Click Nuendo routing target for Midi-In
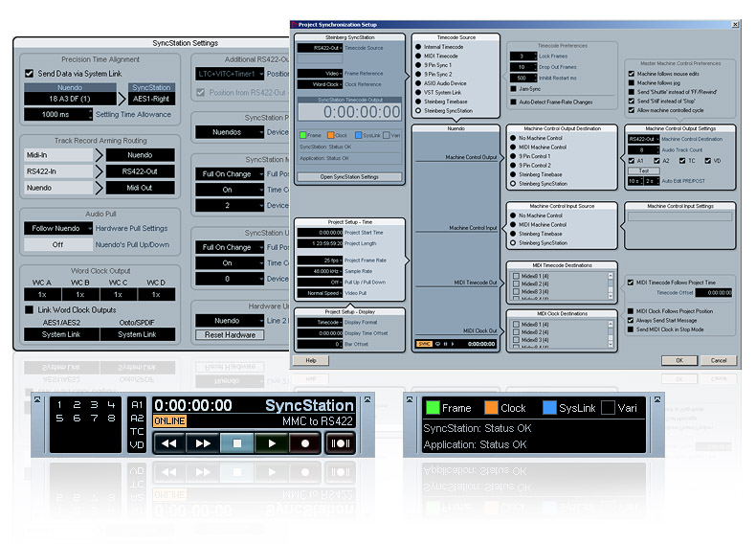The height and width of the screenshot is (544, 756). click(141, 155)
